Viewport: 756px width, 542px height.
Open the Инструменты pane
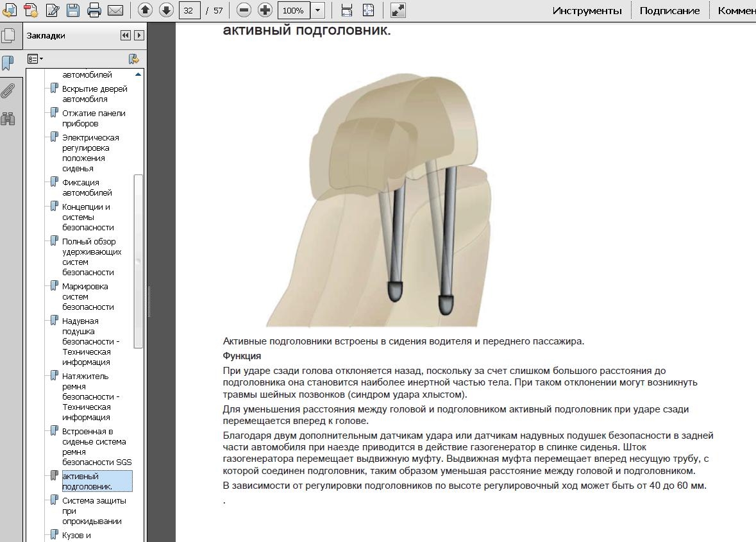[x=587, y=10]
